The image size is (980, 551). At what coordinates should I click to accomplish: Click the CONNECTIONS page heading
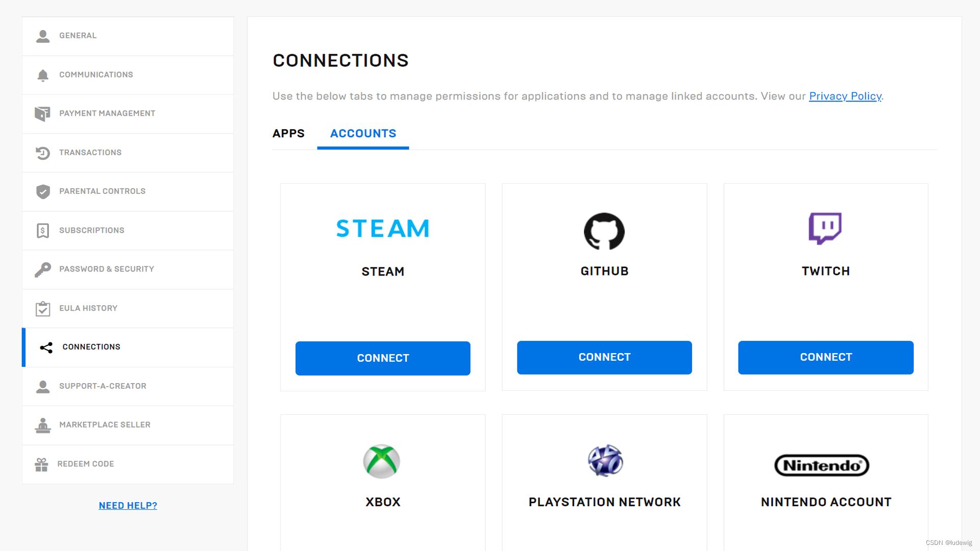(340, 60)
